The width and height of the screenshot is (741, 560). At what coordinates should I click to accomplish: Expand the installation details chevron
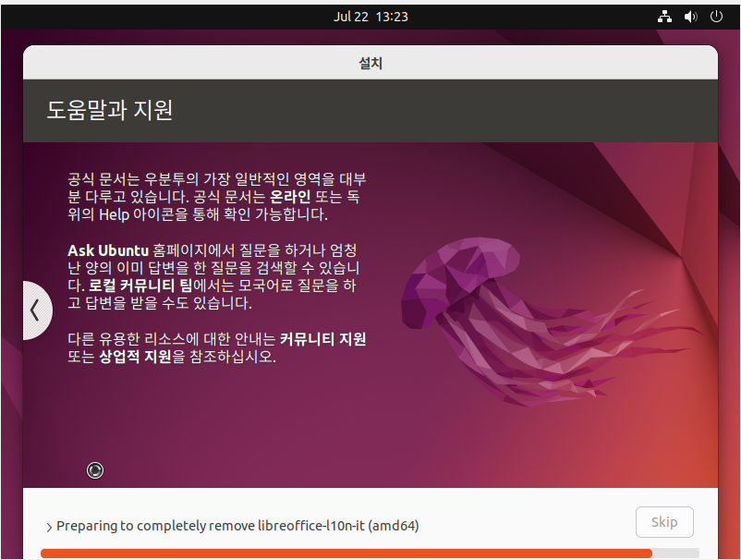49,527
